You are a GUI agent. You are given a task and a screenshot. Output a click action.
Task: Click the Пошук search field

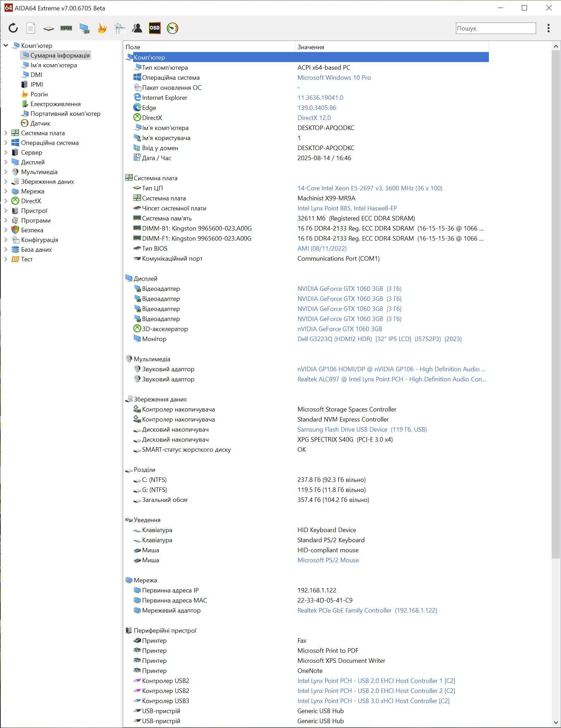(x=496, y=28)
